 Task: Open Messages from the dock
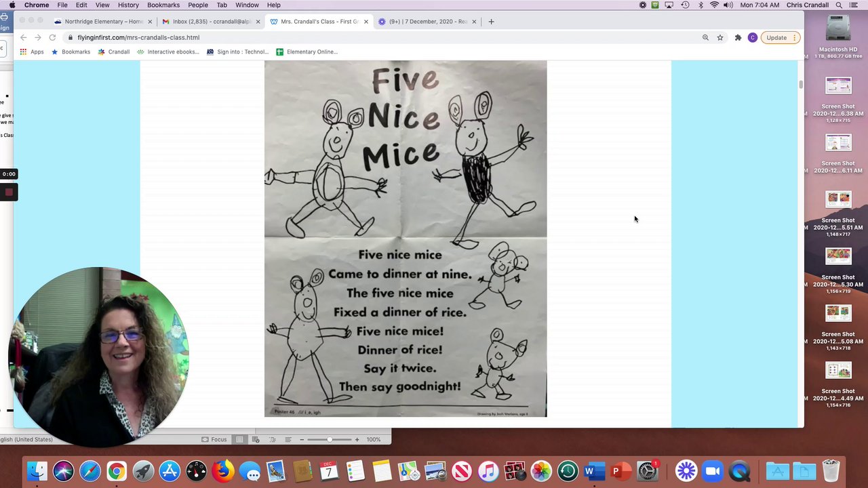point(250,470)
